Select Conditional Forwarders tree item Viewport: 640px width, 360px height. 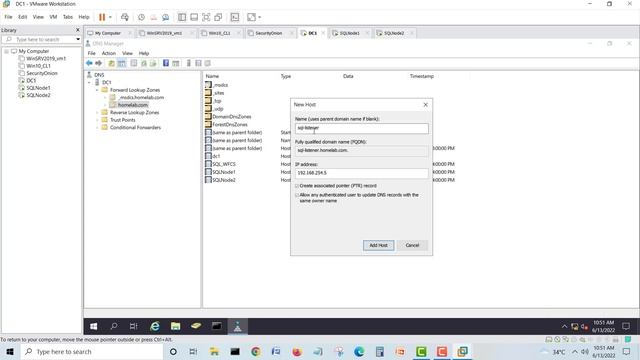coord(135,128)
